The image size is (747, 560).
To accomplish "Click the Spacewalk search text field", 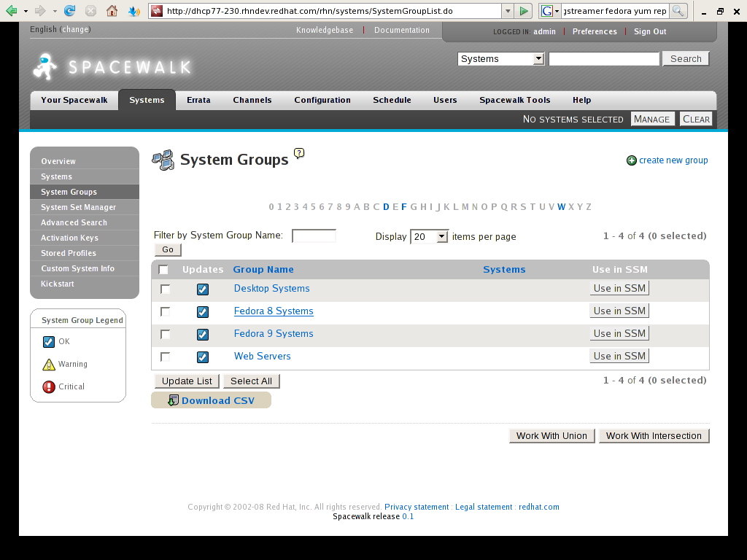I will tap(604, 58).
